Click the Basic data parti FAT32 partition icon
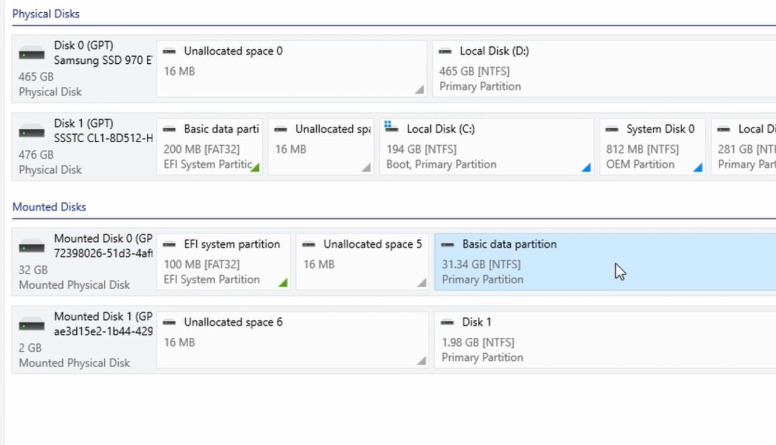 169,129
